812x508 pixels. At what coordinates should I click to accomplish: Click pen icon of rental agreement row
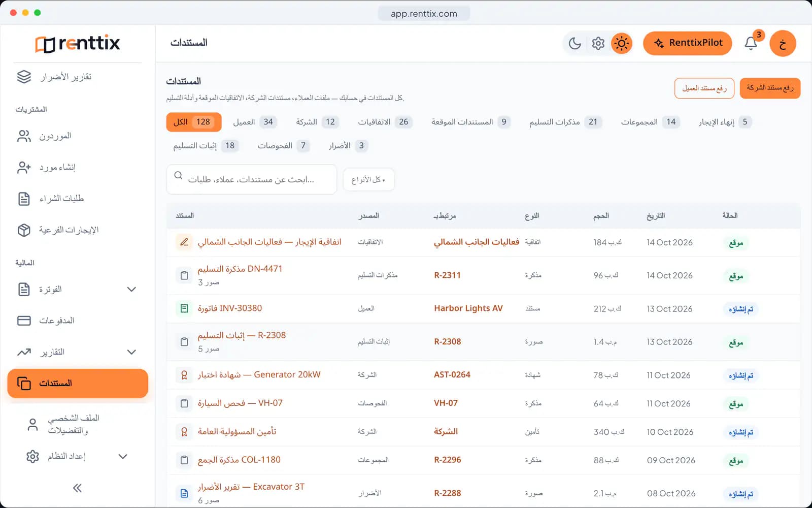tap(184, 242)
